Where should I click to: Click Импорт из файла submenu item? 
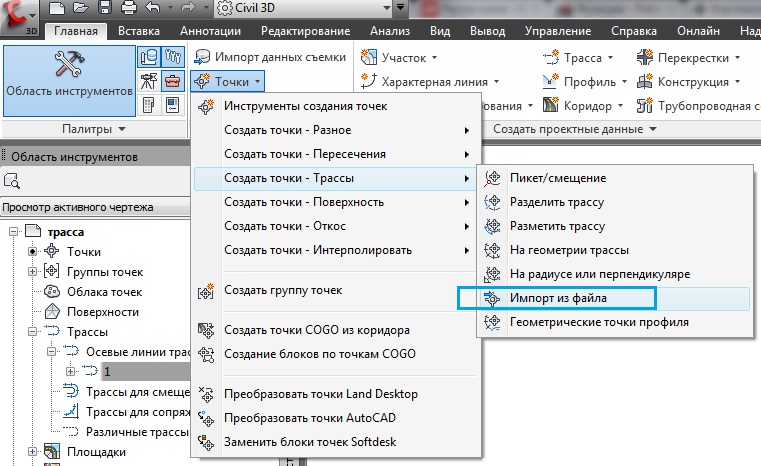point(615,298)
